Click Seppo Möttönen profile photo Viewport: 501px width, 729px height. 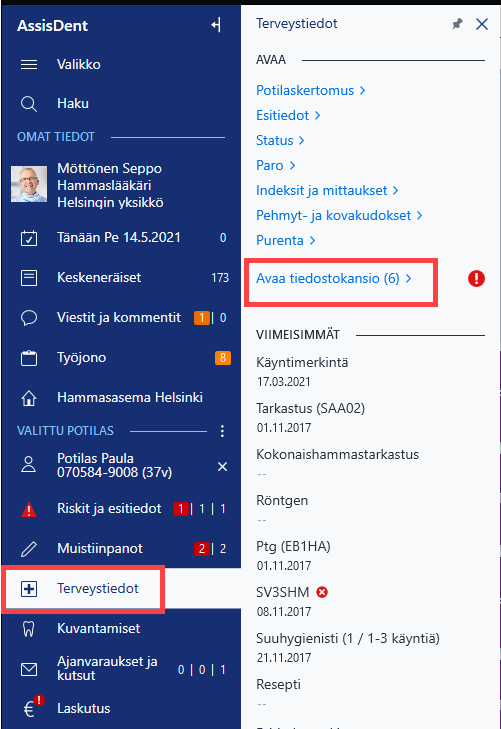click(x=29, y=184)
